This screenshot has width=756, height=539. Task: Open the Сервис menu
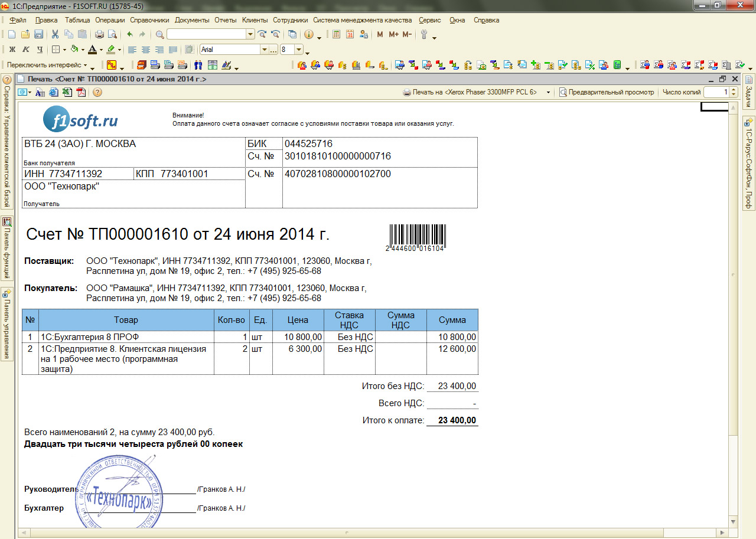click(430, 20)
